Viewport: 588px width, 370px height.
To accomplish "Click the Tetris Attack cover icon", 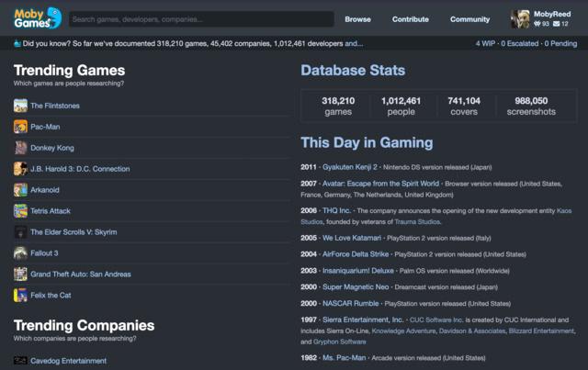I will click(x=20, y=211).
